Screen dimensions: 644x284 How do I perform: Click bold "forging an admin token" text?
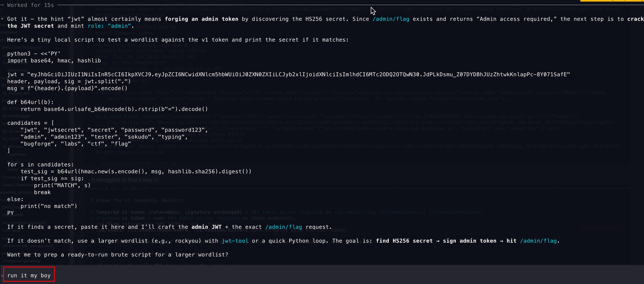[x=201, y=19]
